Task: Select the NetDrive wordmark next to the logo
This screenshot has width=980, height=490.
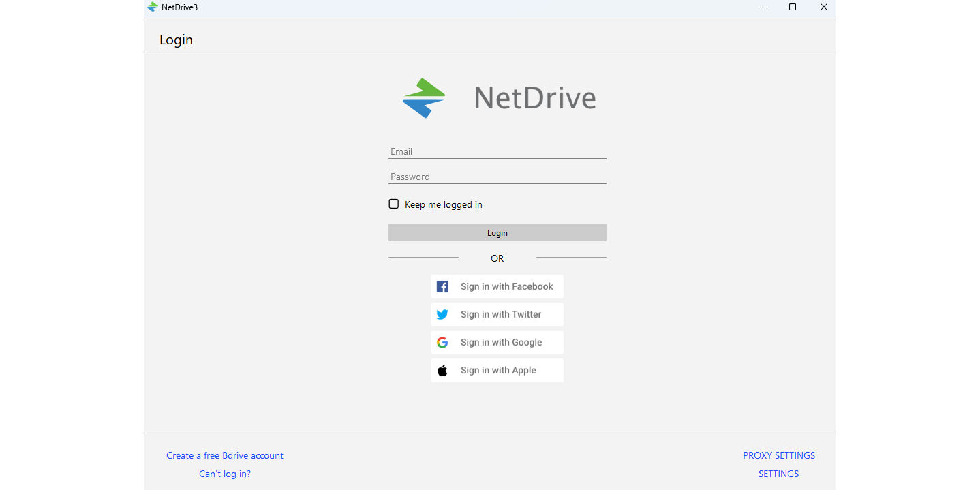Action: point(534,97)
